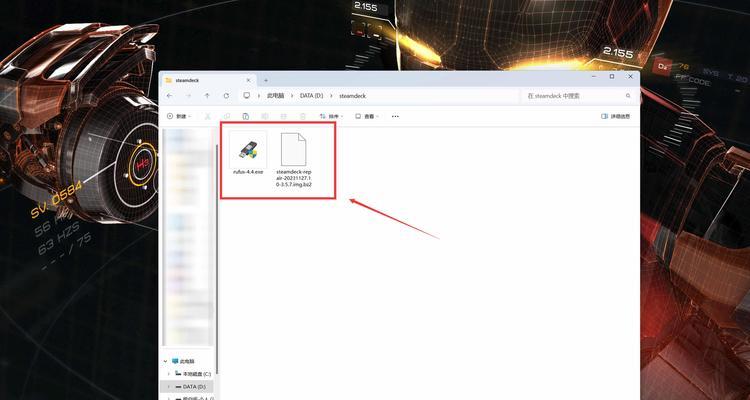
Task: Expand the 本地磁盘 (C:) tree node
Action: pyautogui.click(x=168, y=373)
